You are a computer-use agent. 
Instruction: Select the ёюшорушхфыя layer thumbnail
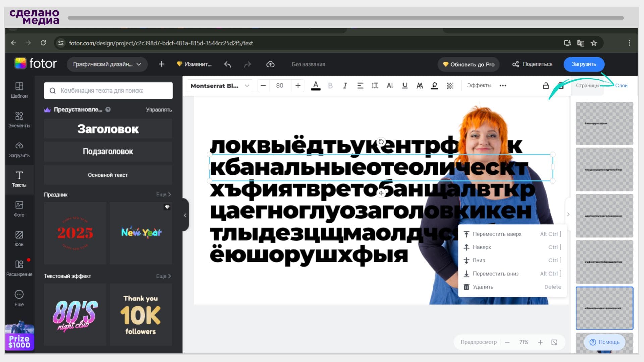604,123
